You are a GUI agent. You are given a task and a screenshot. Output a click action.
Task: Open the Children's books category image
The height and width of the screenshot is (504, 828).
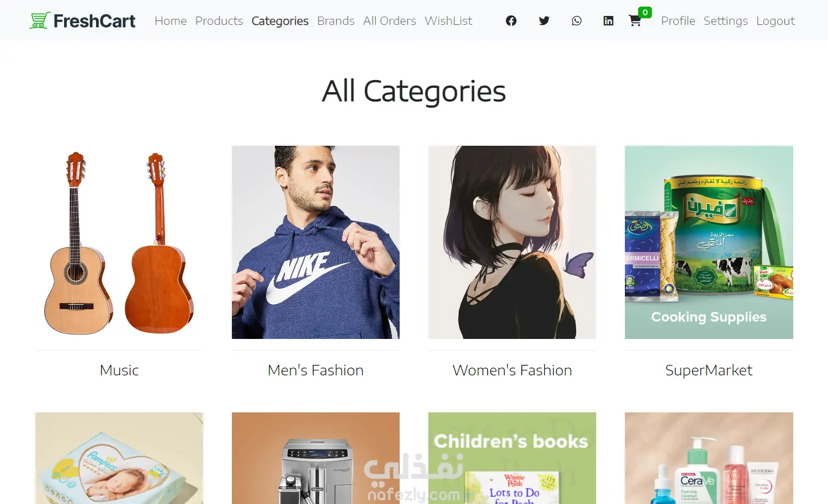point(512,458)
